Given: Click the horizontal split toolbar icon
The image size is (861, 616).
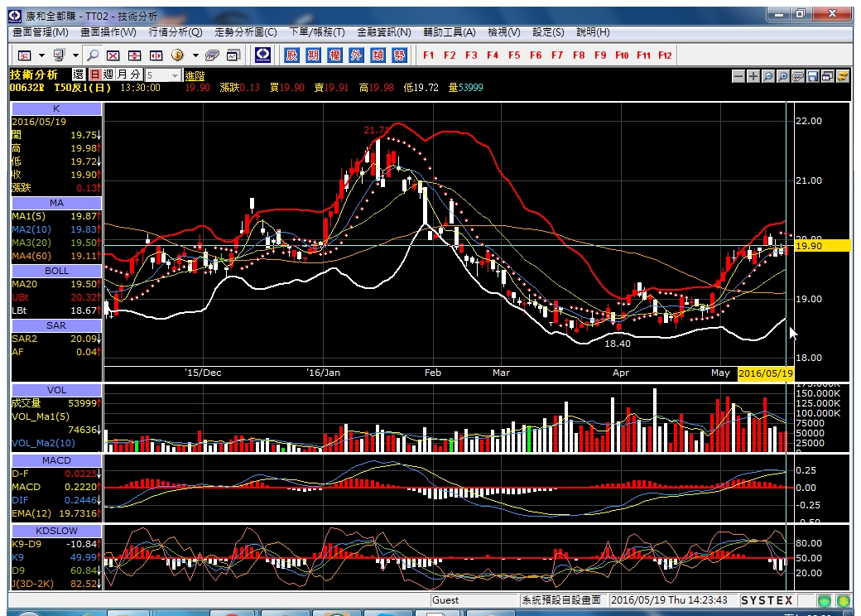Looking at the screenshot, I should click(156, 55).
